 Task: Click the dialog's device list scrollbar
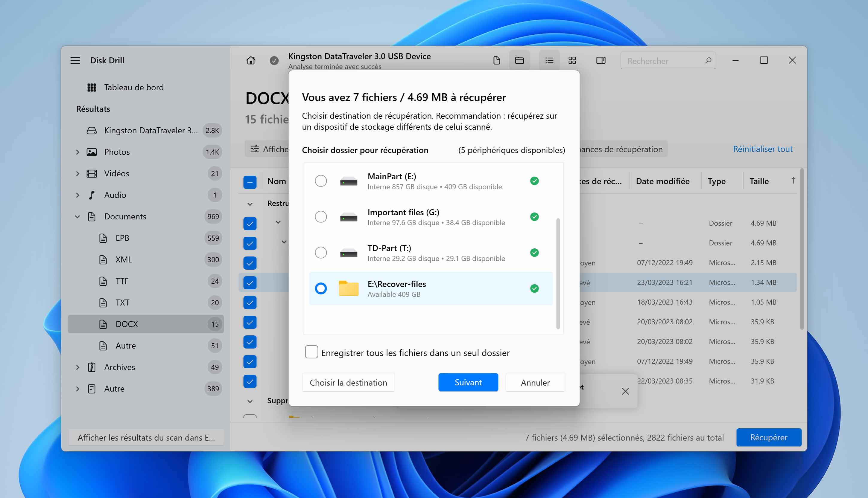pos(558,274)
